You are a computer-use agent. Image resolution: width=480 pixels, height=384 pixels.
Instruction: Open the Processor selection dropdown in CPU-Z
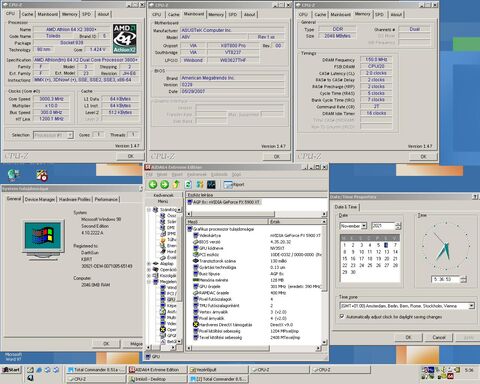pos(70,135)
